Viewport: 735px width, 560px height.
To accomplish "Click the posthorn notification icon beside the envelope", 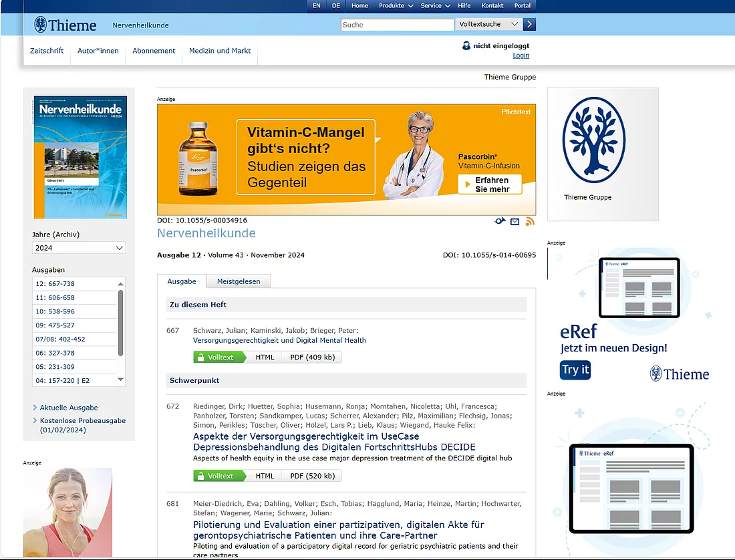I will coord(500,221).
